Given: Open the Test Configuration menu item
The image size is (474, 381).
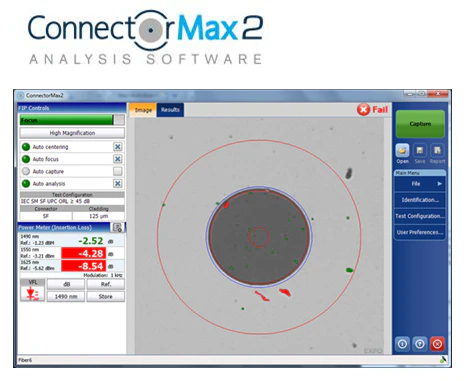Looking at the screenshot, I should [x=420, y=216].
